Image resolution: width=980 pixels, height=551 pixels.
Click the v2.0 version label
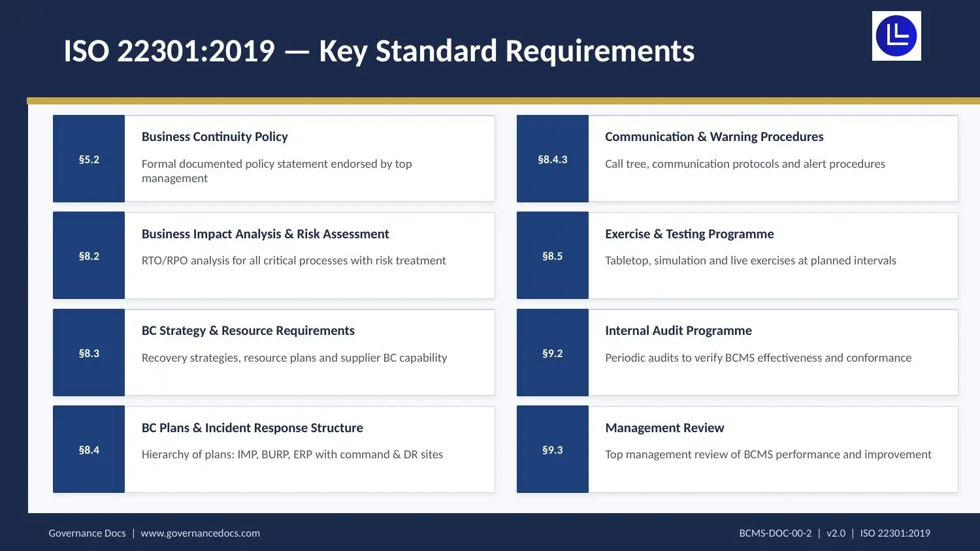(x=836, y=533)
